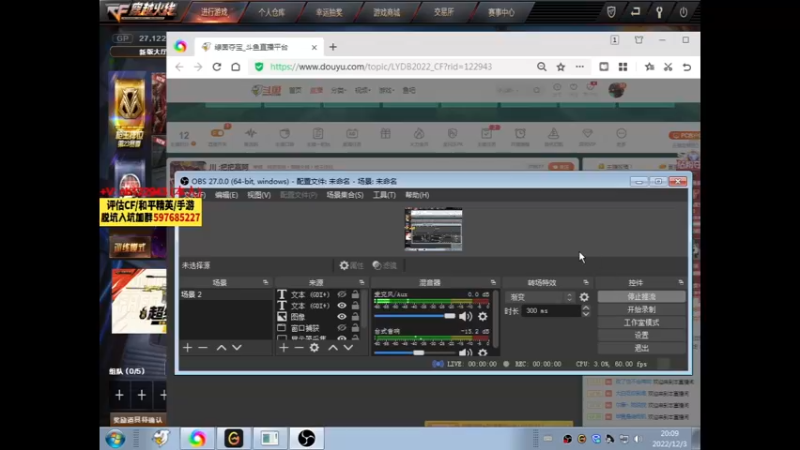
Task: Open OBS 工具(T) menu
Action: (x=384, y=195)
